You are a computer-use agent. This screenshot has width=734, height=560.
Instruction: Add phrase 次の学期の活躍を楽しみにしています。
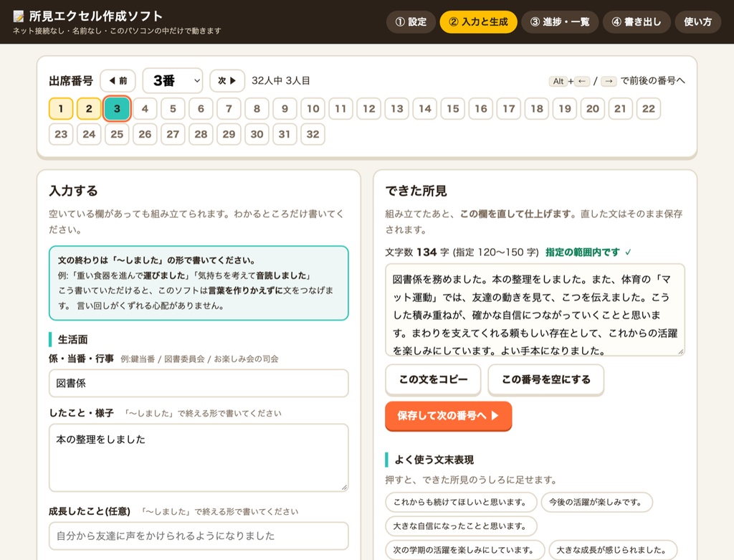pyautogui.click(x=464, y=550)
